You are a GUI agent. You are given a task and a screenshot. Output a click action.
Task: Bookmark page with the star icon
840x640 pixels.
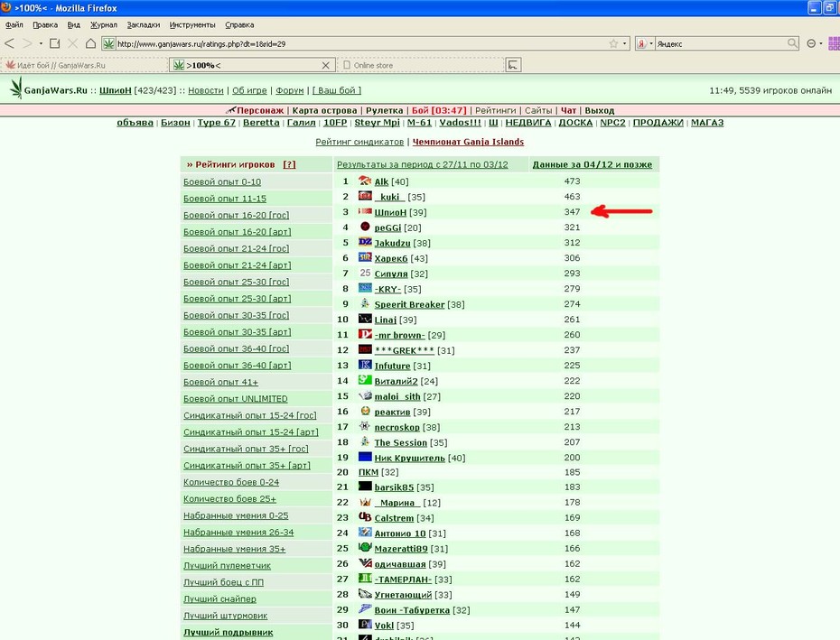(613, 44)
